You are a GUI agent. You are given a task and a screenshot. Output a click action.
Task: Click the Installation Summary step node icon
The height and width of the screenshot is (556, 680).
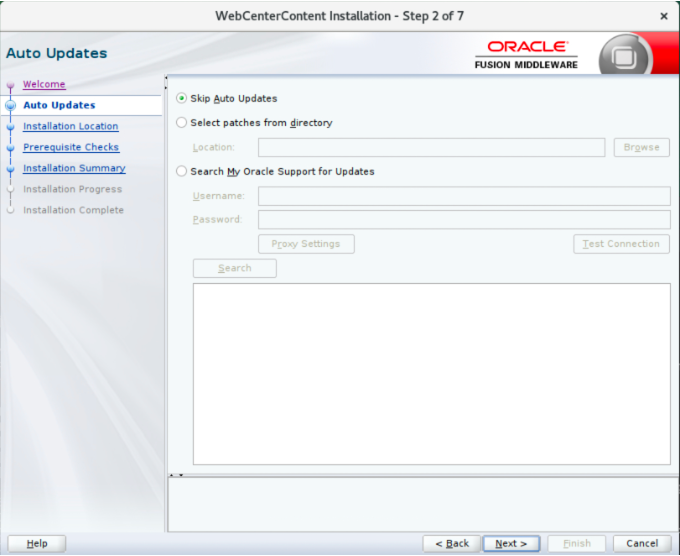pos(11,169)
